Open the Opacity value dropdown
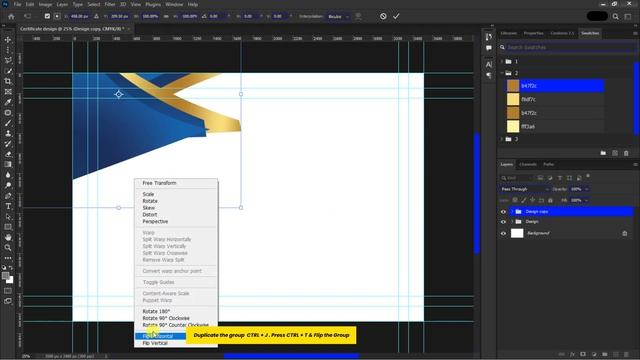This screenshot has width=640, height=360. [587, 189]
